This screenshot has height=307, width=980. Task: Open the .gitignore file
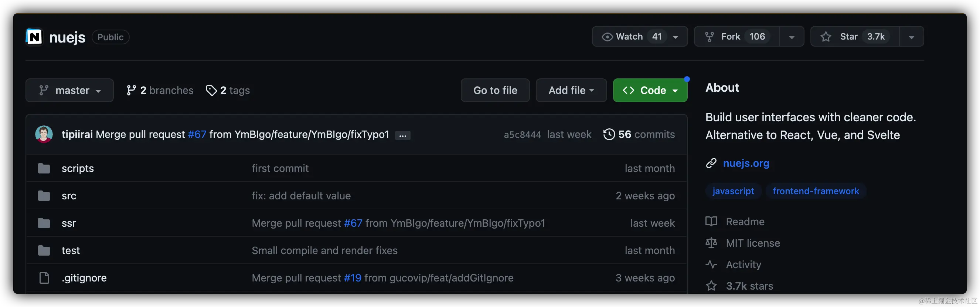84,278
